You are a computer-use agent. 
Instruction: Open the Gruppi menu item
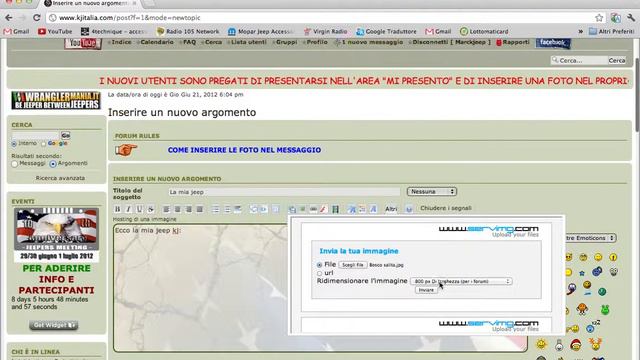click(287, 42)
